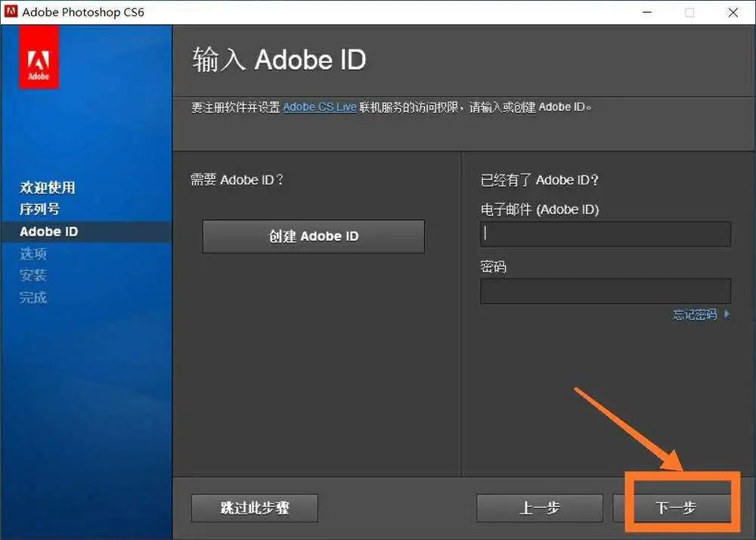756x540 pixels.
Task: Click the 密码 label text
Action: [x=493, y=267]
